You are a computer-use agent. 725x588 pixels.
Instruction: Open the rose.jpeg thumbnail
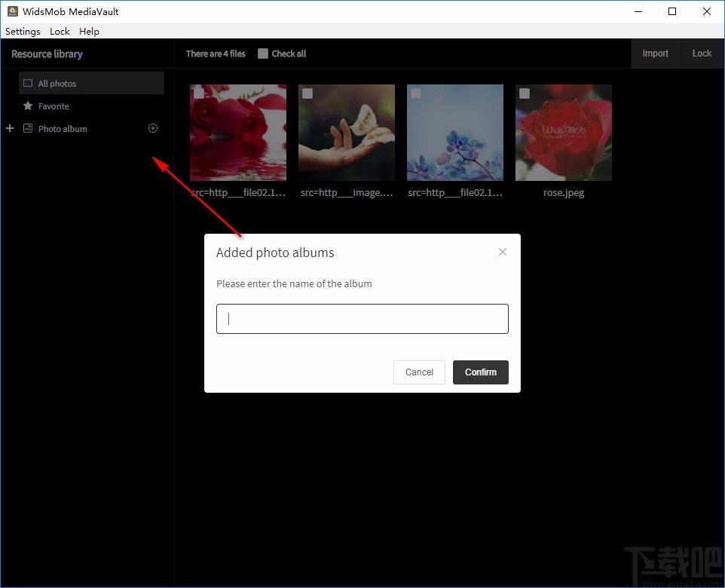(564, 133)
